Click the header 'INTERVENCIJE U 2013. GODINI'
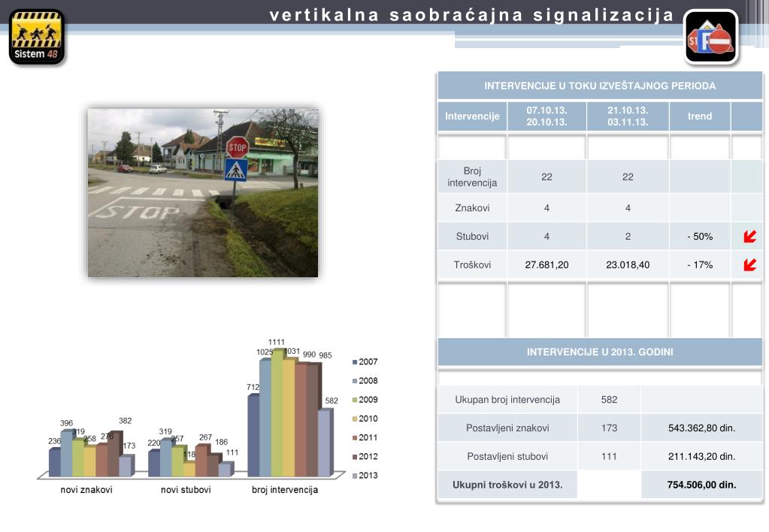The height and width of the screenshot is (532, 769). tap(600, 352)
